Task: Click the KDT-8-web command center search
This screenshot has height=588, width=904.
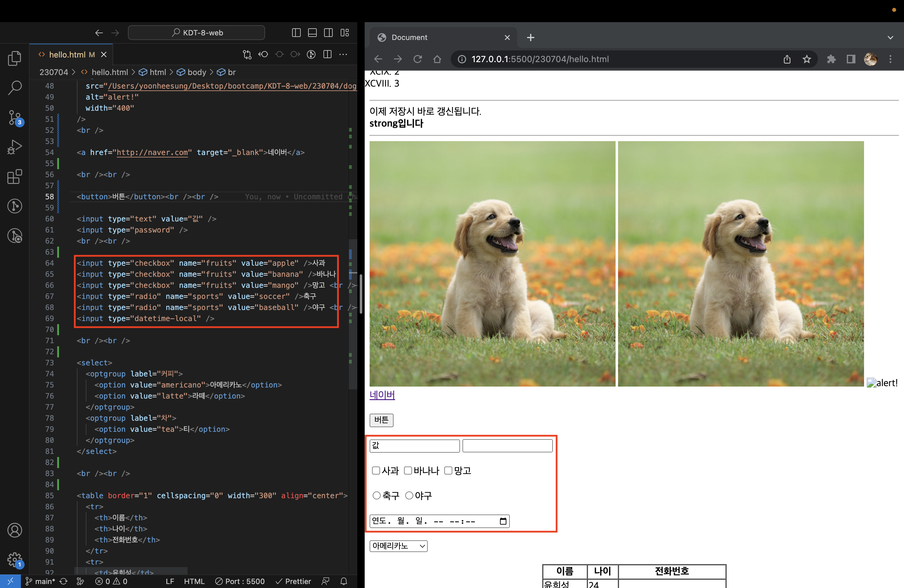Action: 196,33
